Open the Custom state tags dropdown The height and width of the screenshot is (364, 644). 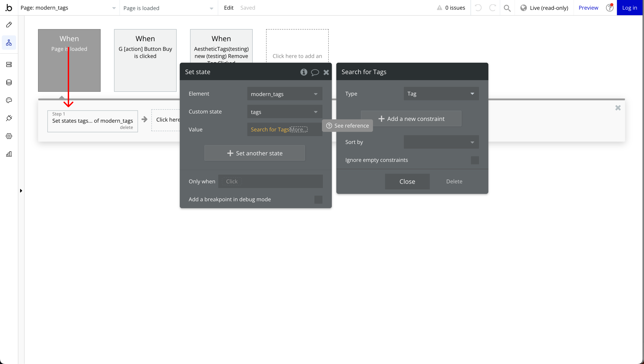(x=284, y=112)
